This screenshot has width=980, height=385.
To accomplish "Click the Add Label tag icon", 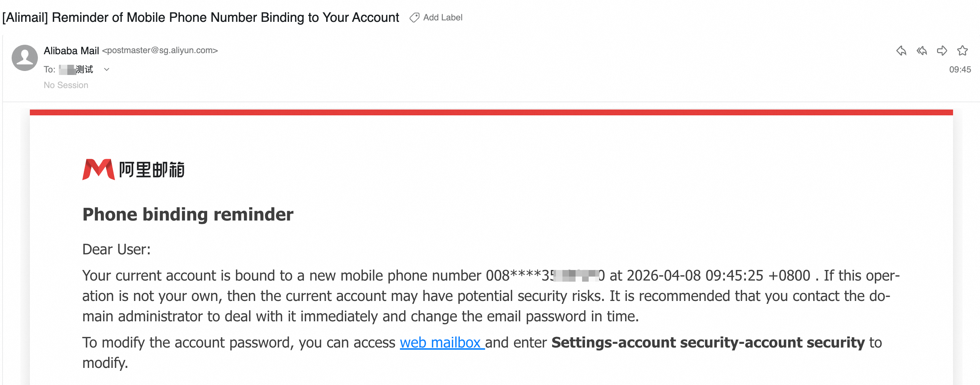I will coord(414,17).
